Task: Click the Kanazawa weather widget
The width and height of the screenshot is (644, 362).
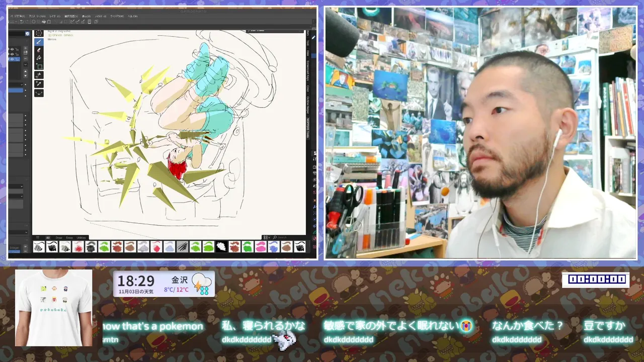Action: click(x=164, y=284)
